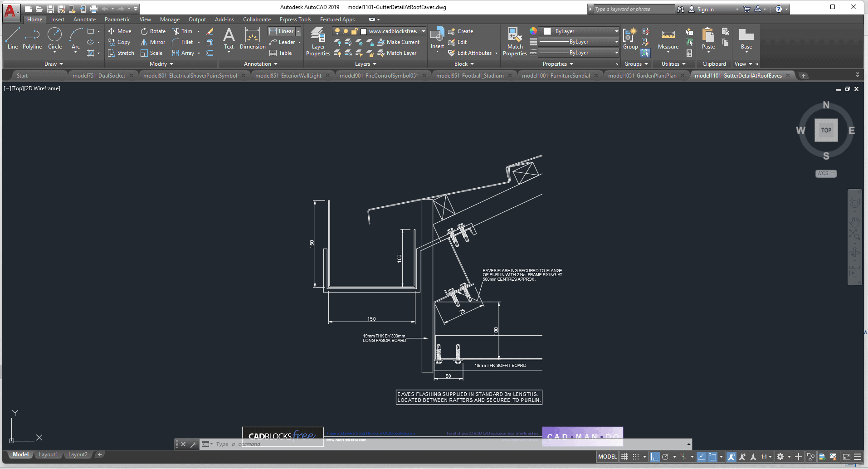Toggle drawing grid display in status bar
This screenshot has width=868, height=469.
[624, 457]
